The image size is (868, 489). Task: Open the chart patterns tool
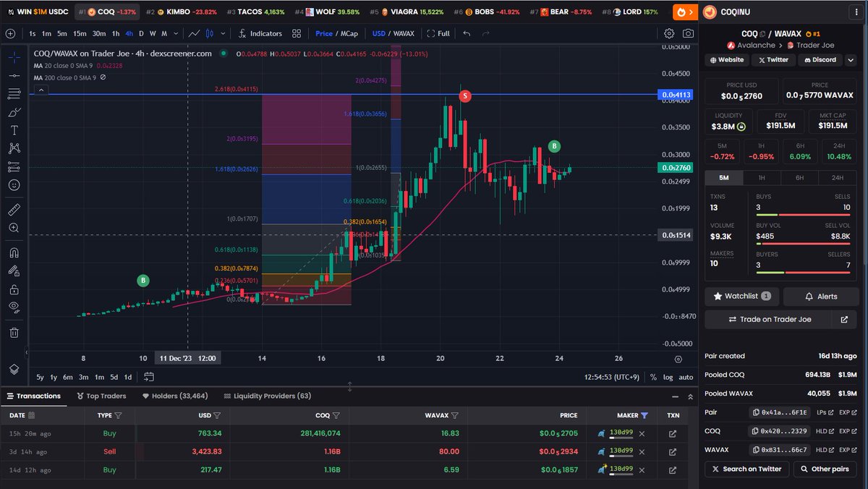(14, 148)
